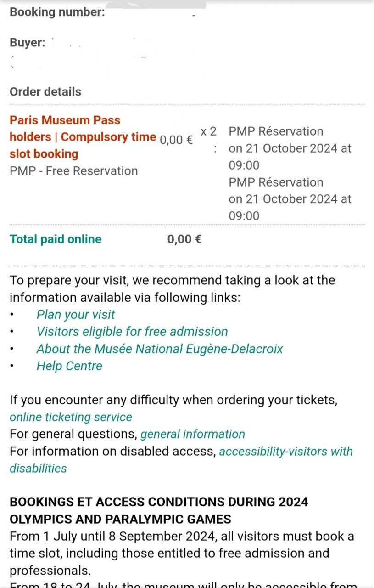Click the x 2 quantity text
The width and height of the screenshot is (374, 588).
coord(208,131)
